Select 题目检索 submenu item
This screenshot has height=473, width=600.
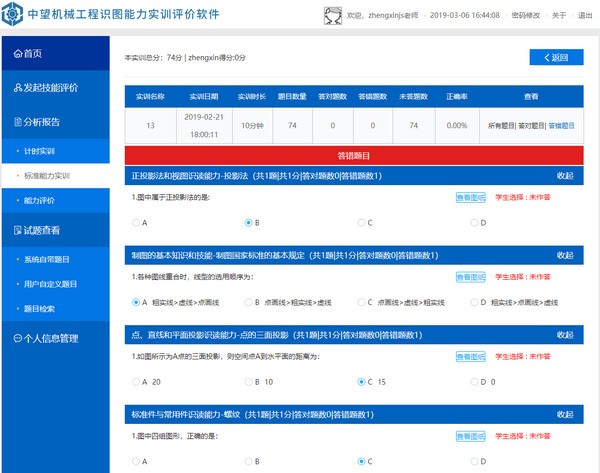55,308
